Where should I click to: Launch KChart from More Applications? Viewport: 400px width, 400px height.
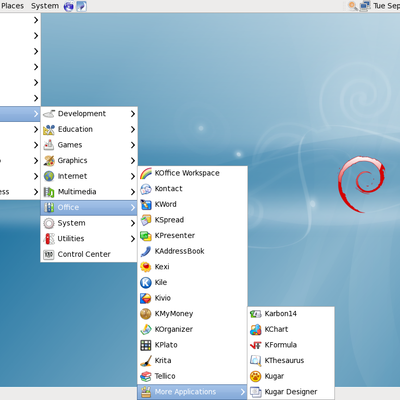tap(291, 329)
